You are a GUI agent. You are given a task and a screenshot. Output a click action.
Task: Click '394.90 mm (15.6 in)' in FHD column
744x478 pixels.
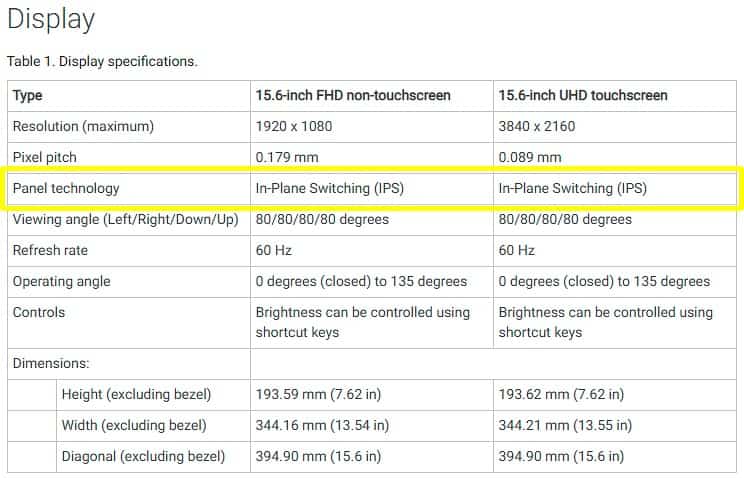point(318,456)
